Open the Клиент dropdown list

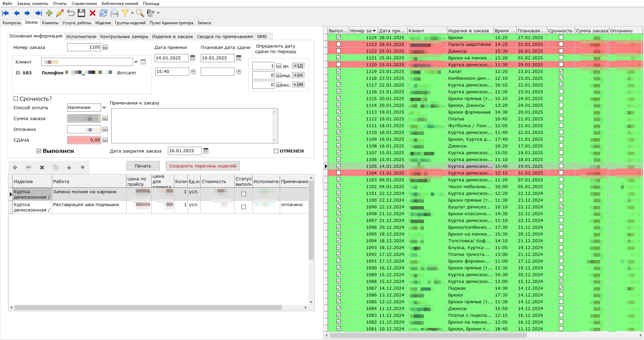pos(136,62)
